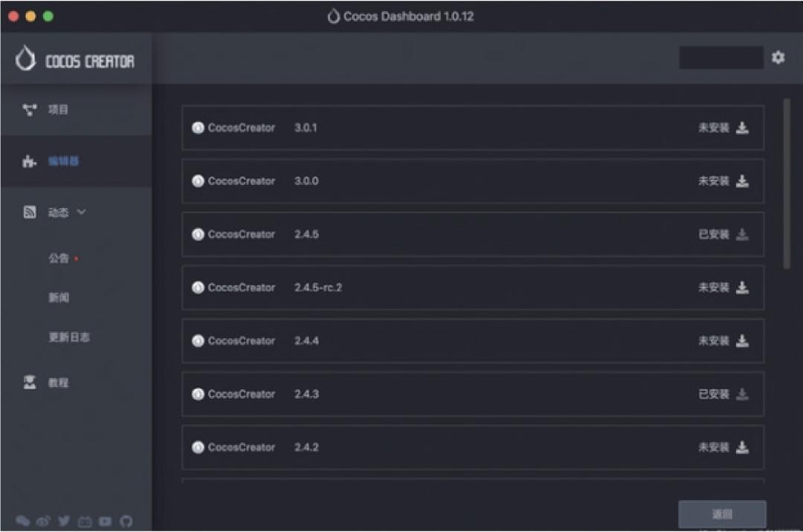Viewport: 803px width, 532px height.
Task: Click the download icon for version 2.4.5-rc.2
Action: [742, 288]
